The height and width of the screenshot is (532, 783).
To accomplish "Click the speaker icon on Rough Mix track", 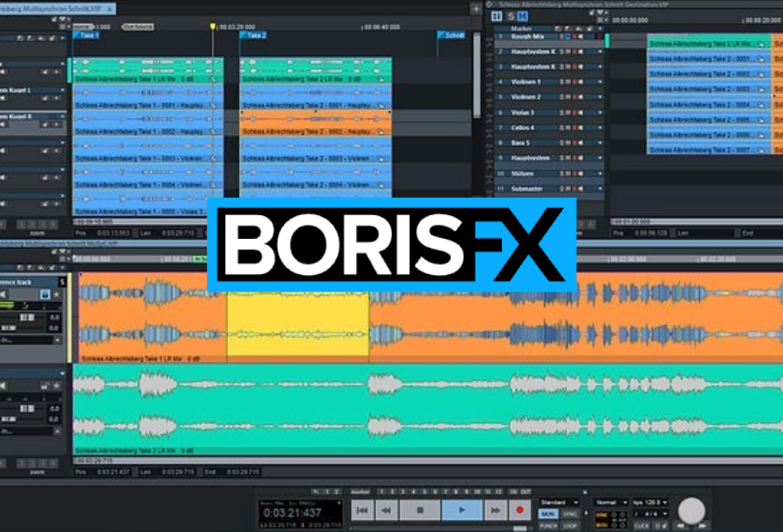I will click(581, 37).
